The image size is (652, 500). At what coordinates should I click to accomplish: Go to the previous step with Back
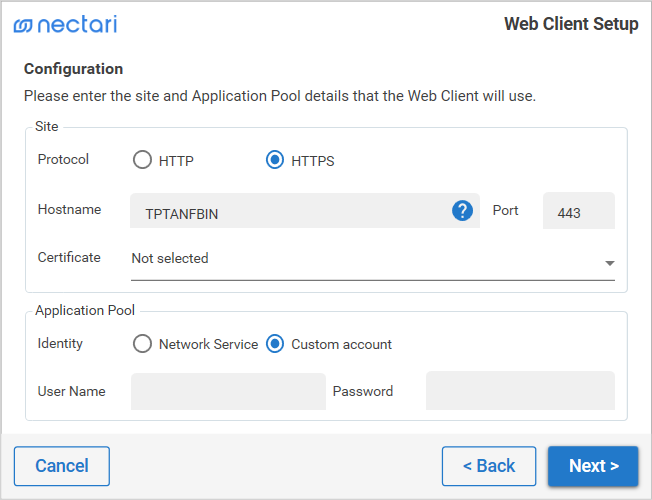point(489,466)
